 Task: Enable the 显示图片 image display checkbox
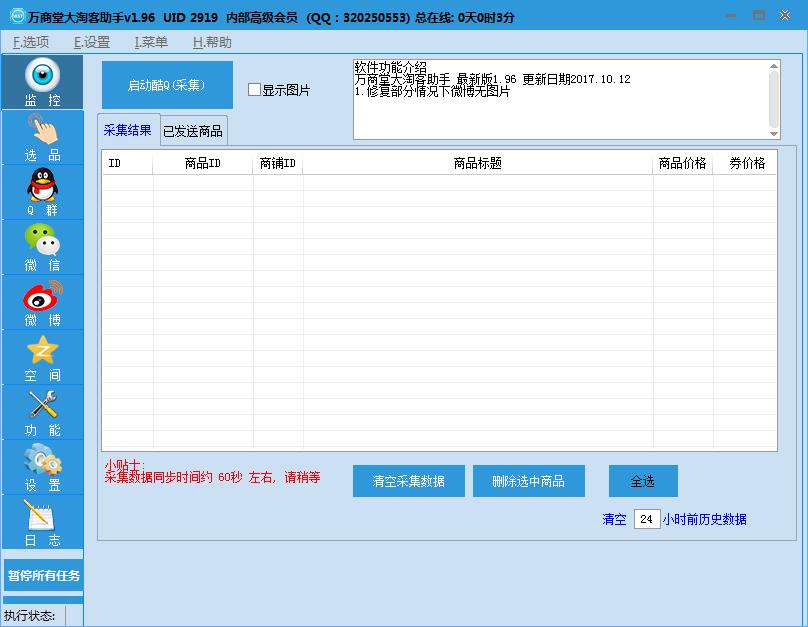click(x=253, y=89)
